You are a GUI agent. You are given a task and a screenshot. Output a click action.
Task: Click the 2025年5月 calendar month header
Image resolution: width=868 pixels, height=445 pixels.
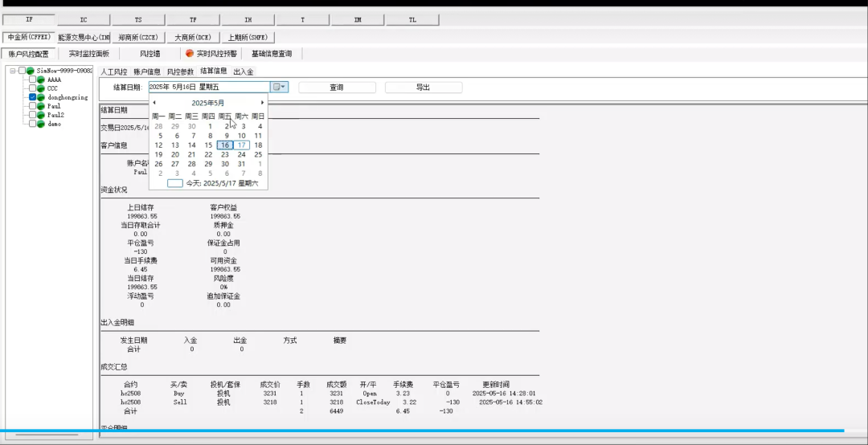point(208,103)
